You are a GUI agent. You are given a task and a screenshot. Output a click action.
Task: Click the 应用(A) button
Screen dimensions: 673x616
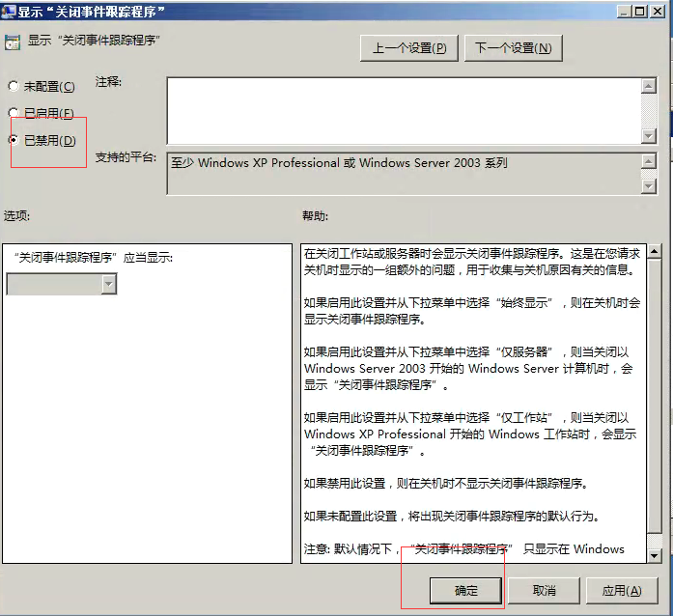[622, 591]
